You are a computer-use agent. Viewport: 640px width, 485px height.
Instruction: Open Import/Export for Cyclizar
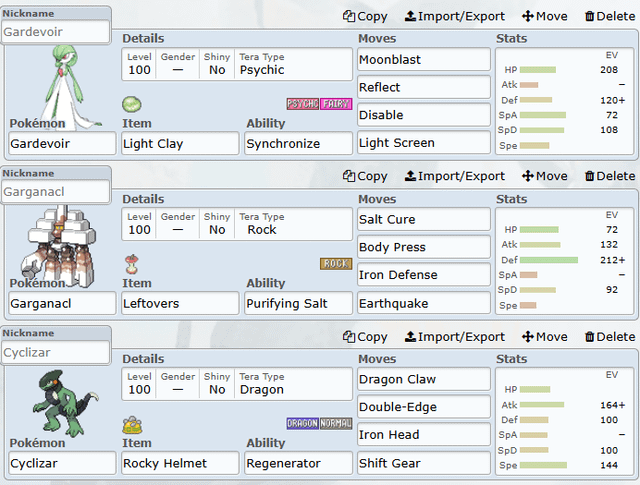click(454, 337)
